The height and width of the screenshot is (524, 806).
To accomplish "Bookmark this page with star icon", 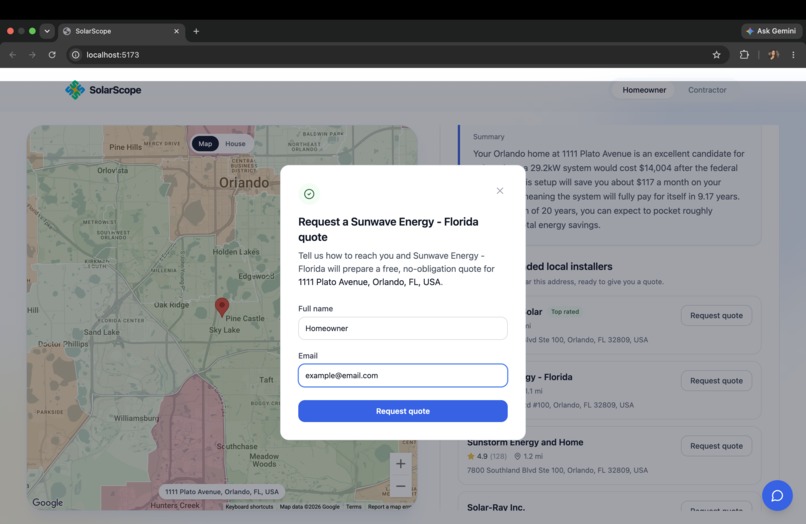I will pyautogui.click(x=716, y=55).
